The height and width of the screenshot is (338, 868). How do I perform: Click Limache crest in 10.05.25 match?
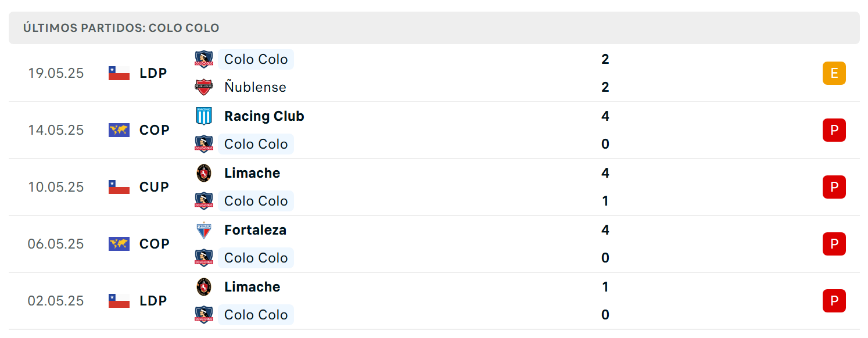[204, 173]
